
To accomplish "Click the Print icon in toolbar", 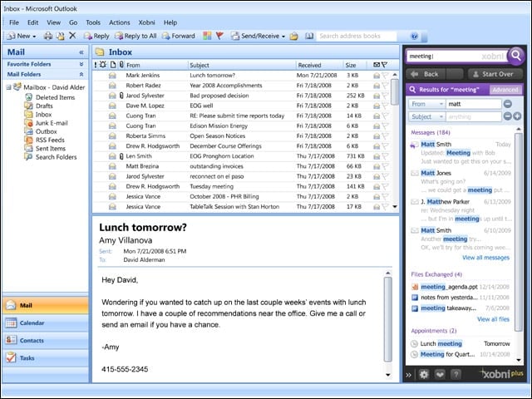I will tap(48, 36).
